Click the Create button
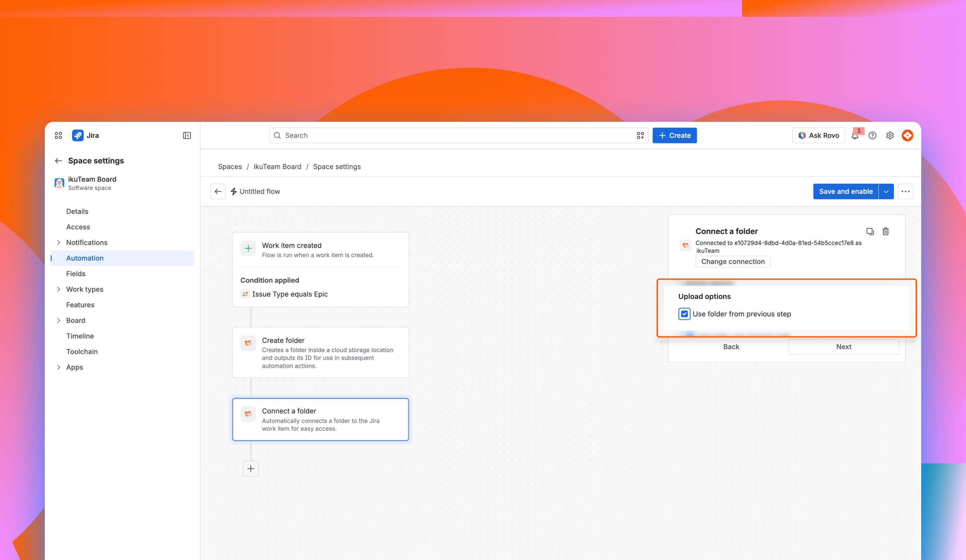This screenshot has width=966, height=560. (675, 135)
